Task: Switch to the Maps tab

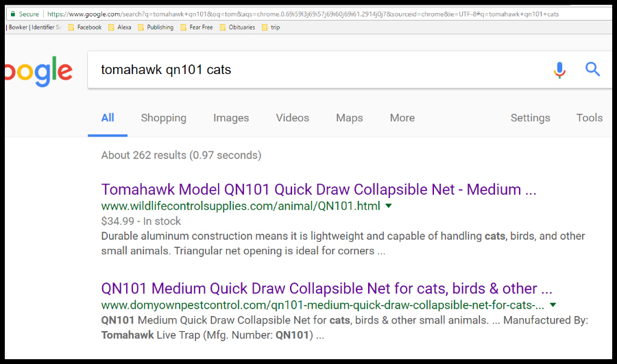Action: [350, 118]
